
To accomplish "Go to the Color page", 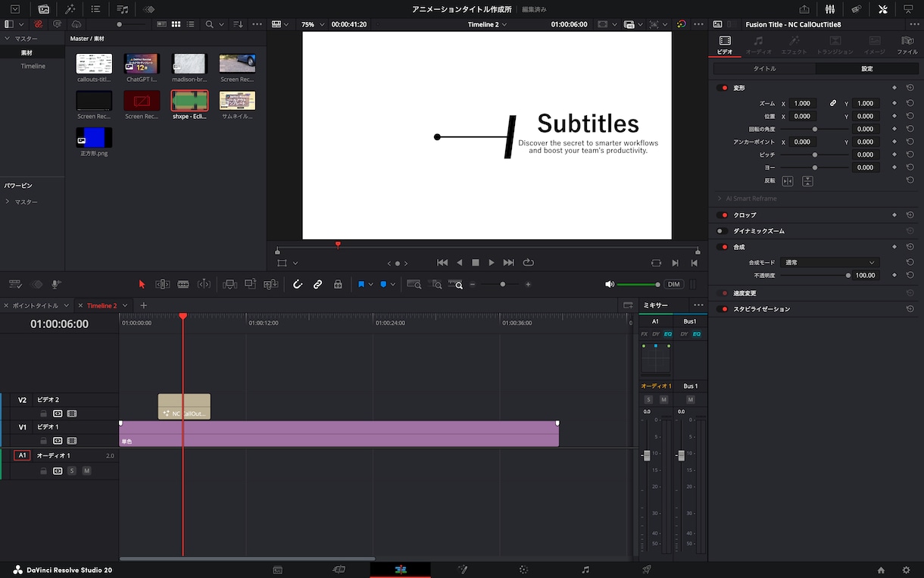I will pyautogui.click(x=523, y=570).
